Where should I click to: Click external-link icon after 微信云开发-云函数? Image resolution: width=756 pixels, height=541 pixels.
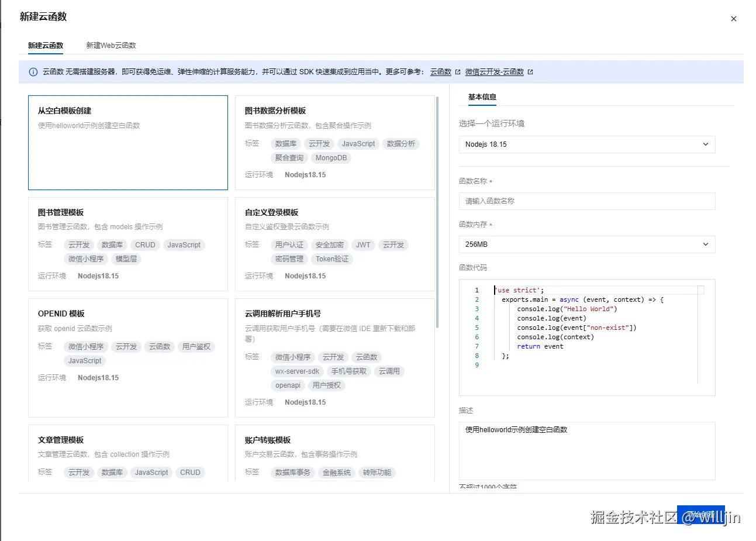click(530, 72)
